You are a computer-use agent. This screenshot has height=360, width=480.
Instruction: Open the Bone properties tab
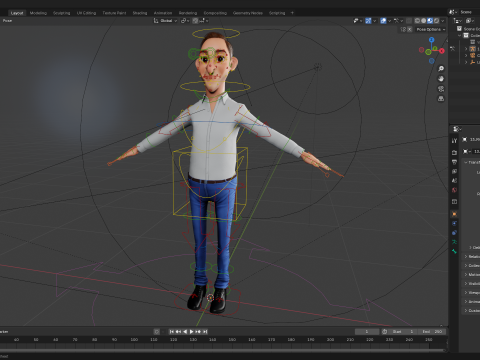(x=454, y=251)
